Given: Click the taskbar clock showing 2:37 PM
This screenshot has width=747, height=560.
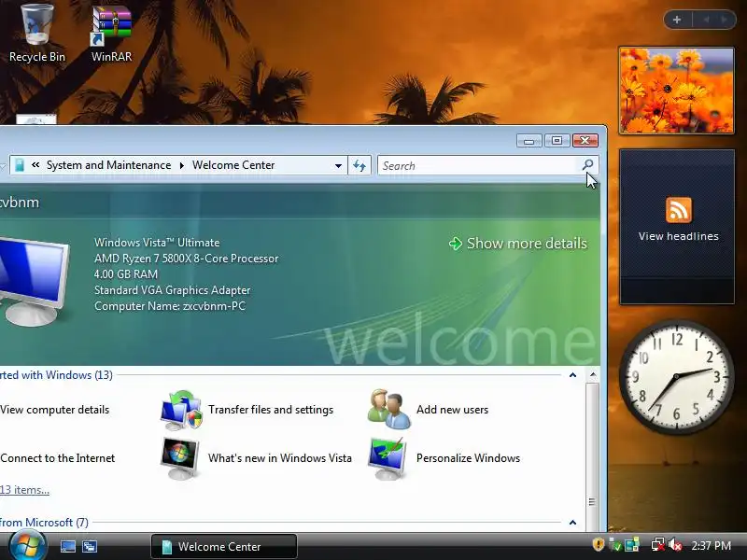Looking at the screenshot, I should coord(711,546).
